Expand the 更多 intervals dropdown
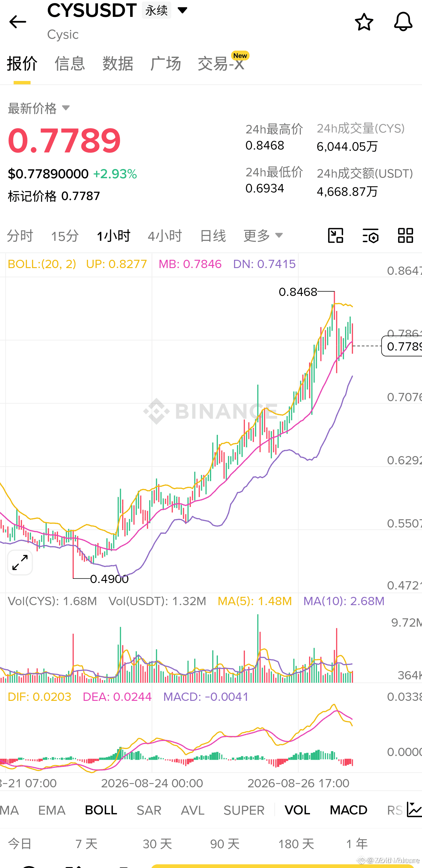Image resolution: width=422 pixels, height=868 pixels. click(263, 236)
